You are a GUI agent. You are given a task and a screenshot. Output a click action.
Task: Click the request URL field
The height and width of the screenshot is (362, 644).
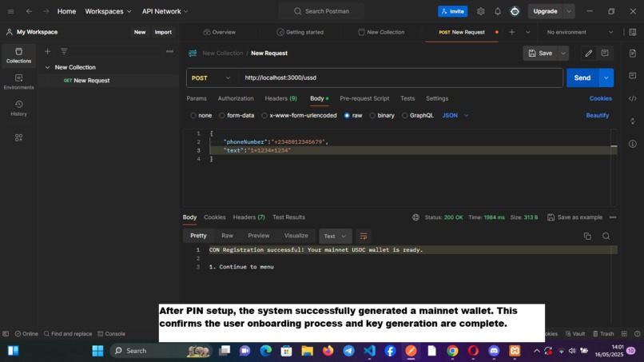click(x=401, y=78)
